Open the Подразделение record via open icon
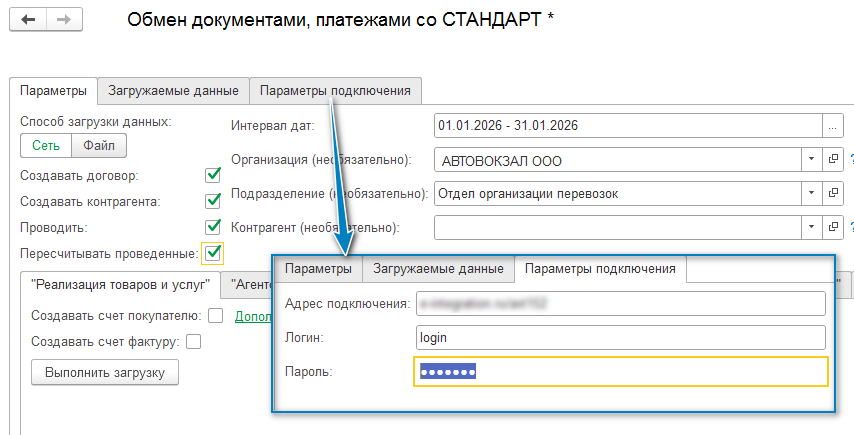Viewport: 854px width, 435px height. (x=831, y=193)
